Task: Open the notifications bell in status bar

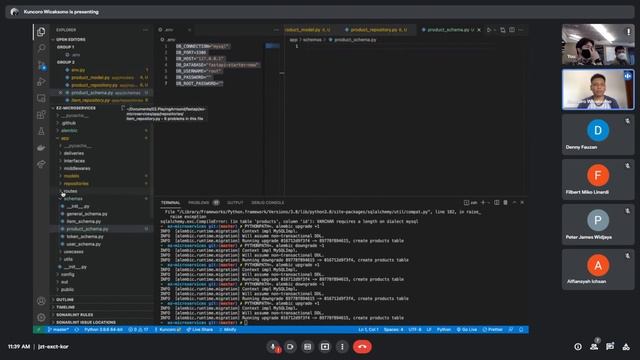Action: pyautogui.click(x=521, y=330)
